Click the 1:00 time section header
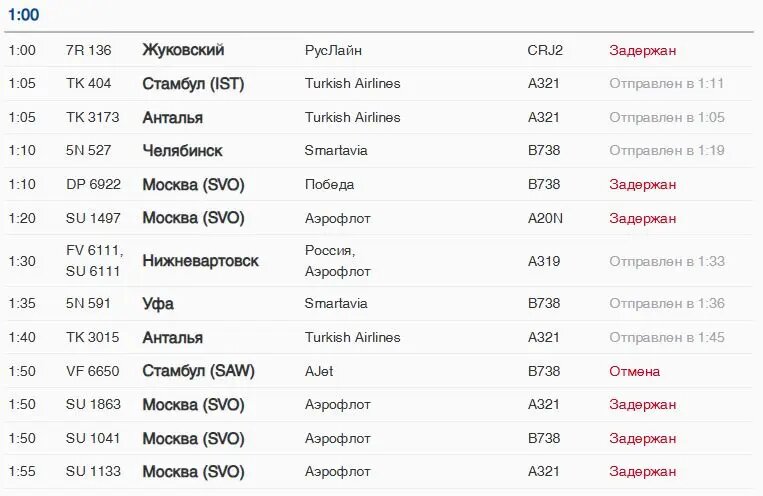The width and height of the screenshot is (763, 496). point(23,15)
